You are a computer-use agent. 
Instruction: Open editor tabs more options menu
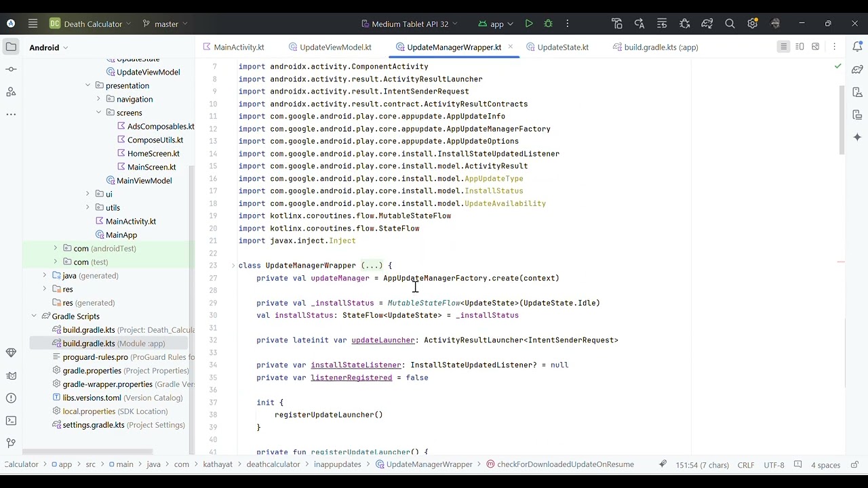click(835, 47)
